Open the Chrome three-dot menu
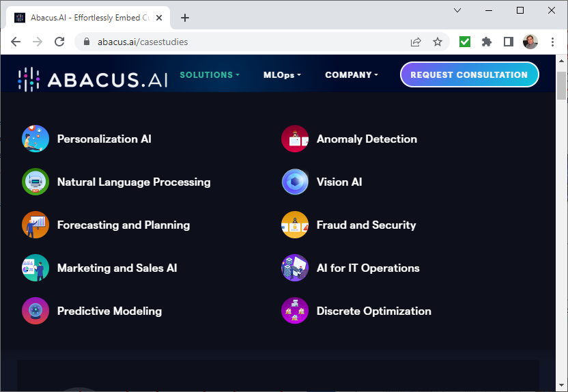Viewport: 568px width, 392px height. (x=552, y=42)
